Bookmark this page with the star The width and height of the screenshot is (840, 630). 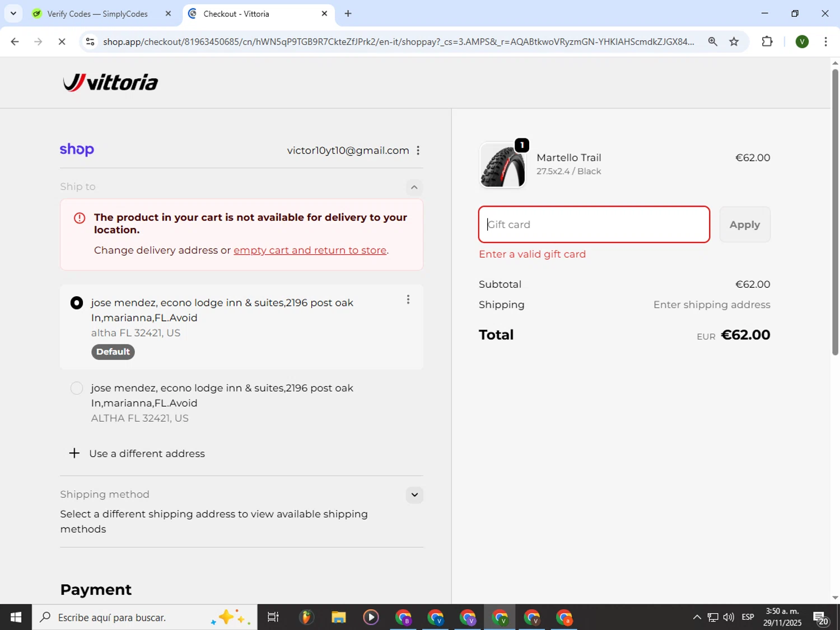[x=734, y=41]
